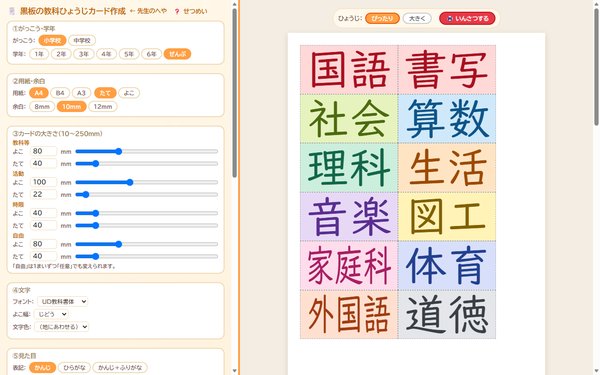Click the app logo icon beside the title
This screenshot has width=600, height=375.
pyautogui.click(x=11, y=11)
